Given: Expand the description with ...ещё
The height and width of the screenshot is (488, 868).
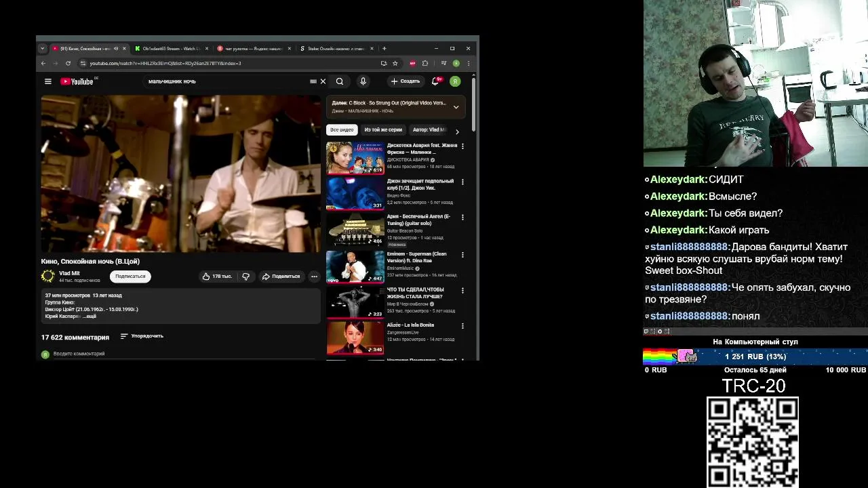Looking at the screenshot, I should point(90,317).
